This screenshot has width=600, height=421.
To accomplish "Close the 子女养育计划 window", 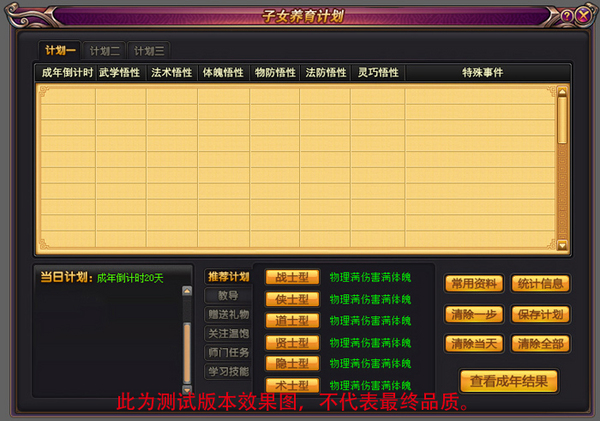I will (583, 15).
